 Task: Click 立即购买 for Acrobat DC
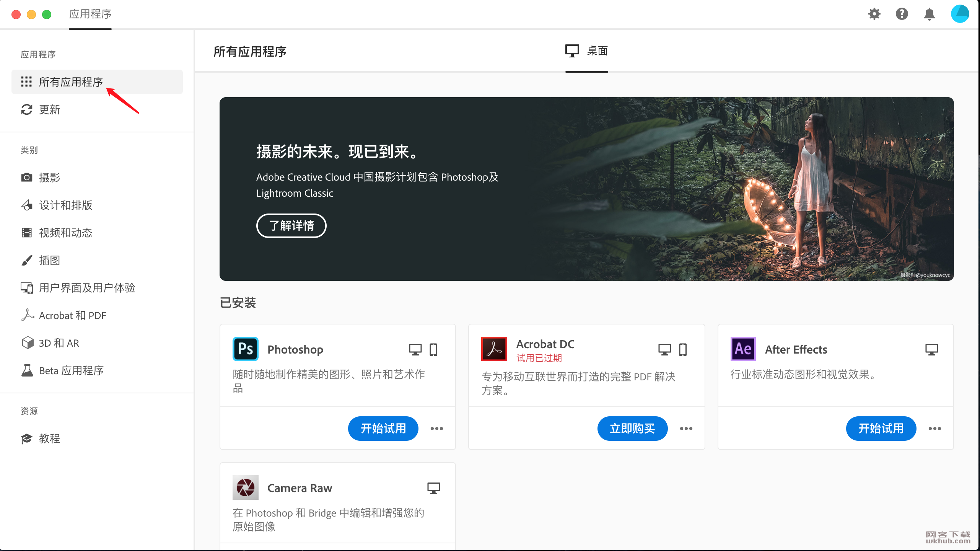tap(632, 428)
